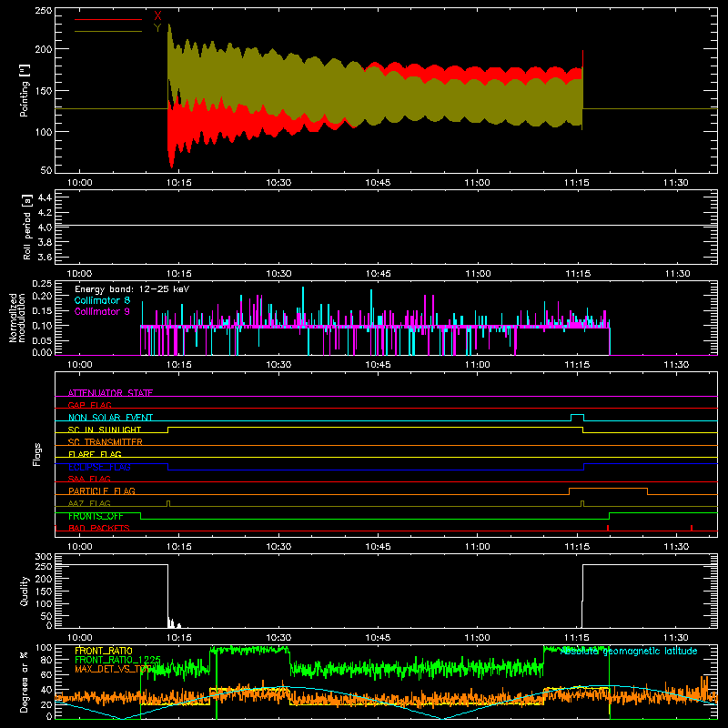Click the 'Normalized modulation' axis title
Image resolution: width=728 pixels, height=728 pixels.
click(17, 318)
